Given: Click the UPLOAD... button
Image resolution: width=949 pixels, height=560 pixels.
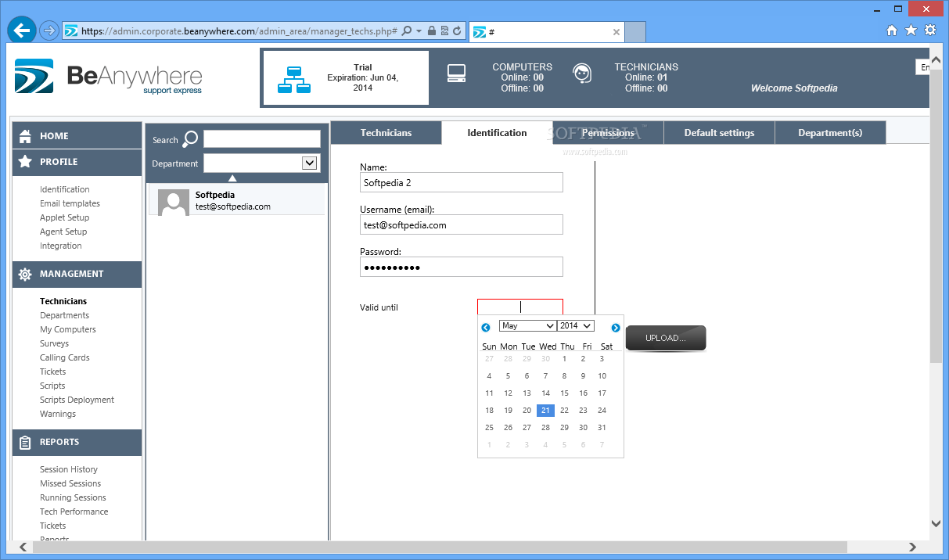Looking at the screenshot, I should [x=666, y=338].
